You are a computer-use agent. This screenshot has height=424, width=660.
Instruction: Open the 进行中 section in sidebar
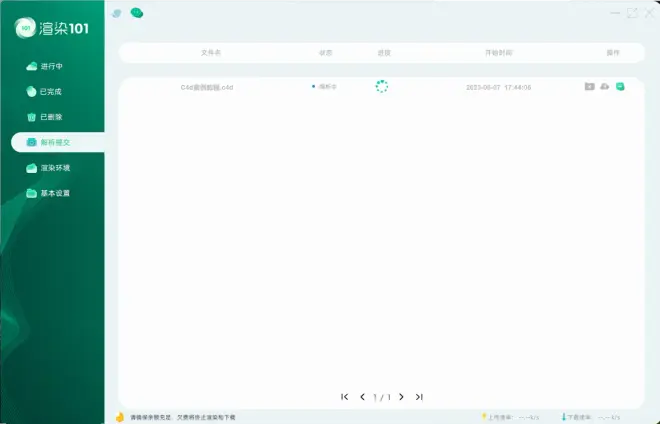[45, 66]
